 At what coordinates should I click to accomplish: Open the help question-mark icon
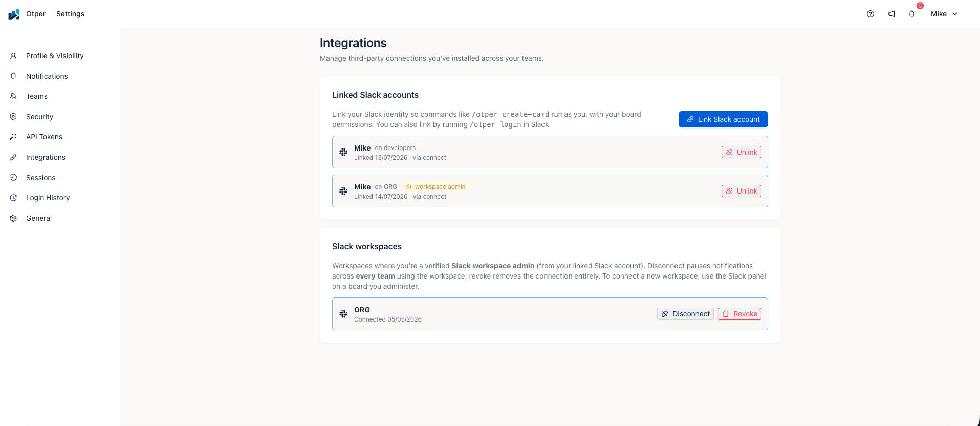pos(870,14)
